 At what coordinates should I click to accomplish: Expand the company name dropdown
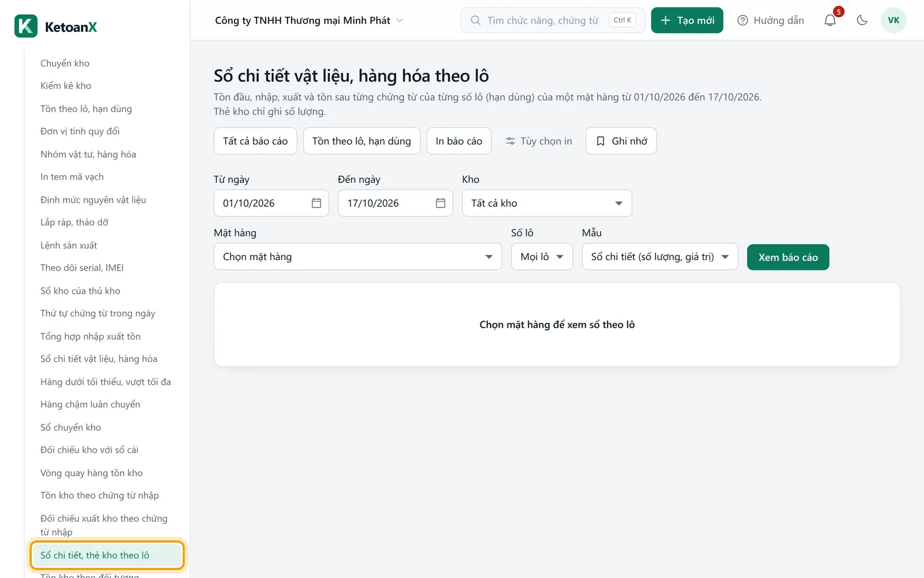[309, 20]
